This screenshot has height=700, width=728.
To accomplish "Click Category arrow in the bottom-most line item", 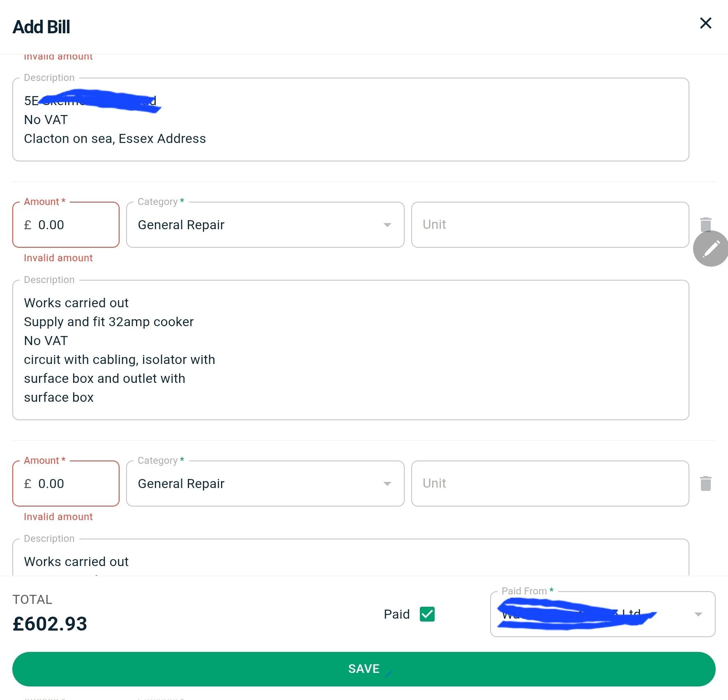I will (387, 484).
